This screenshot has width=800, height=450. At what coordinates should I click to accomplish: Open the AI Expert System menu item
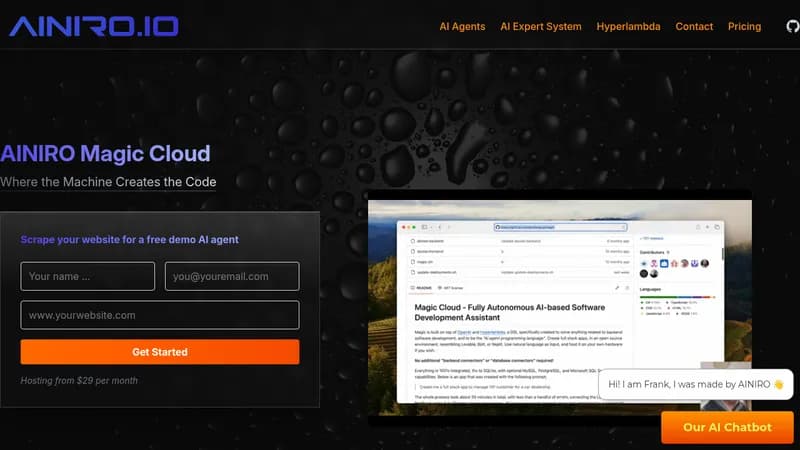(541, 27)
